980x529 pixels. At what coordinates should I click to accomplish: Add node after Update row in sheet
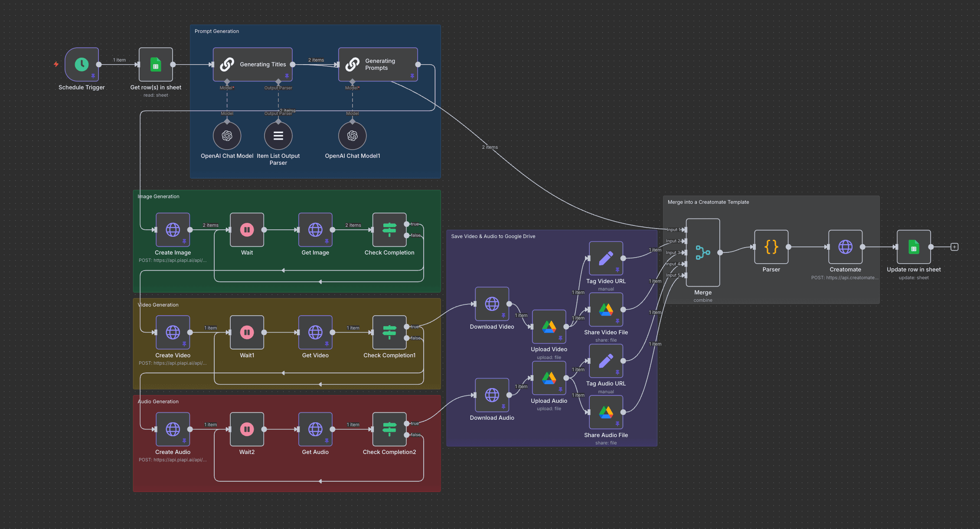[954, 247]
